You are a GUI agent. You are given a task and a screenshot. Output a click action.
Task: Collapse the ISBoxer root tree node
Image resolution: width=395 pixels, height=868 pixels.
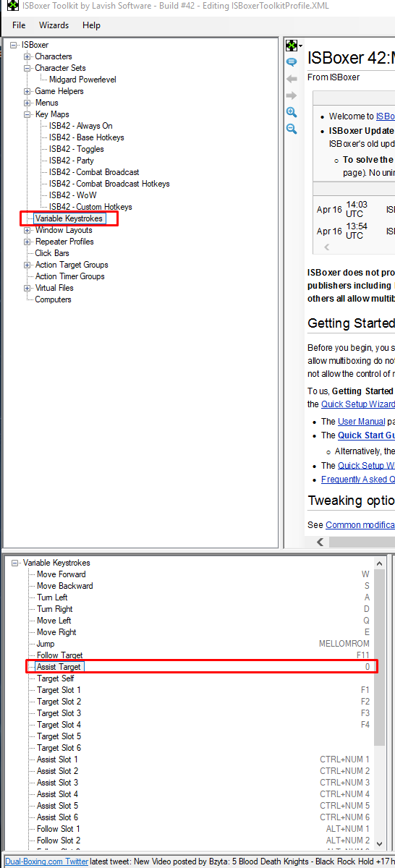tap(14, 45)
